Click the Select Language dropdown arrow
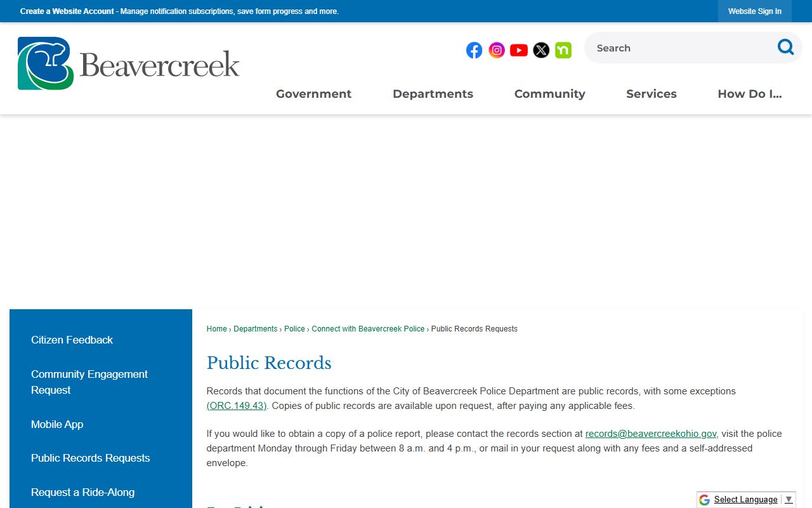This screenshot has height=508, width=812. click(x=789, y=500)
